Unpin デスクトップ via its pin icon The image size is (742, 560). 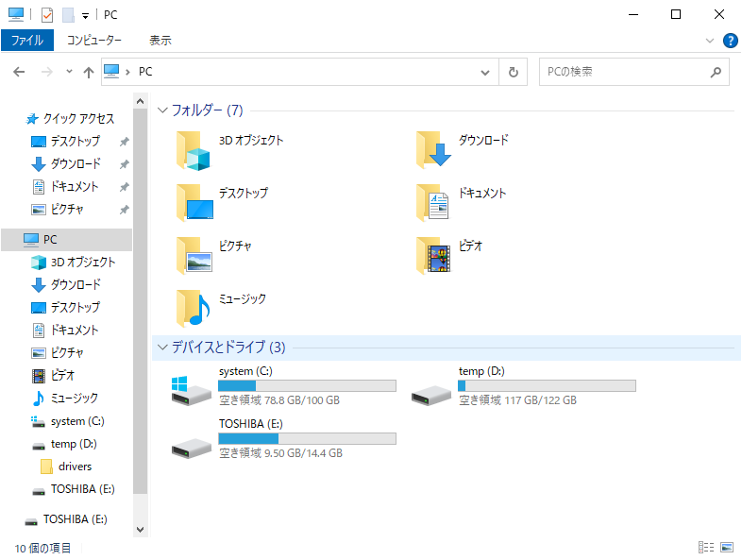coord(124,142)
